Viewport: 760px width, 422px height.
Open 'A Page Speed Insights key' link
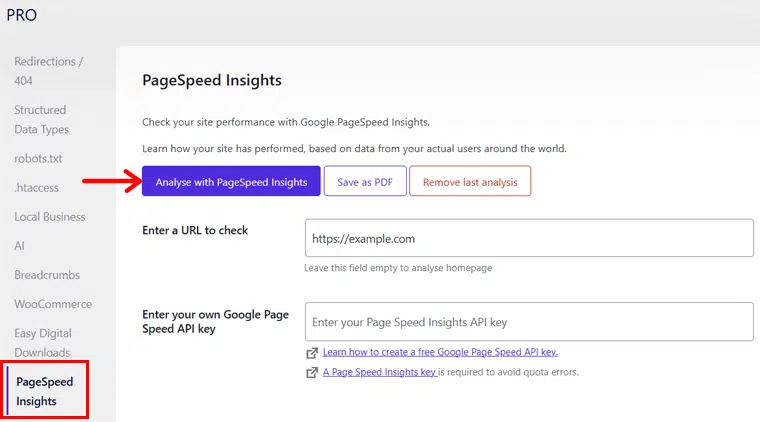coord(380,372)
